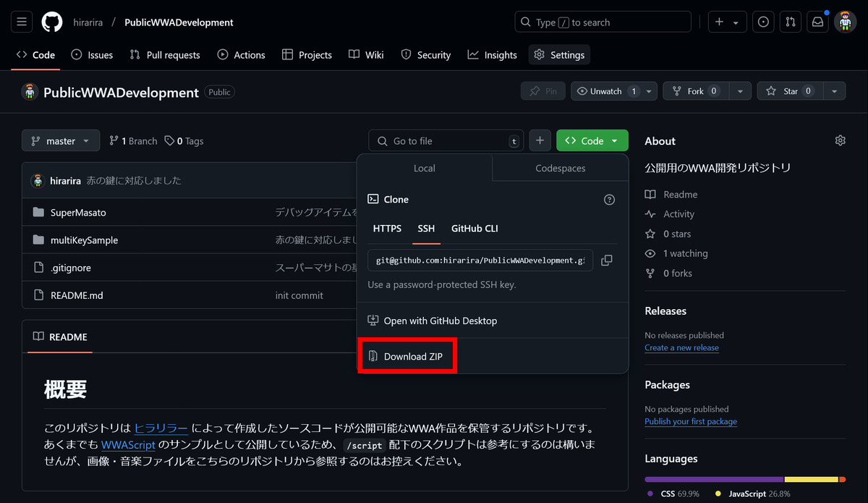
Task: Open notifications inbox icon
Action: [x=818, y=22]
